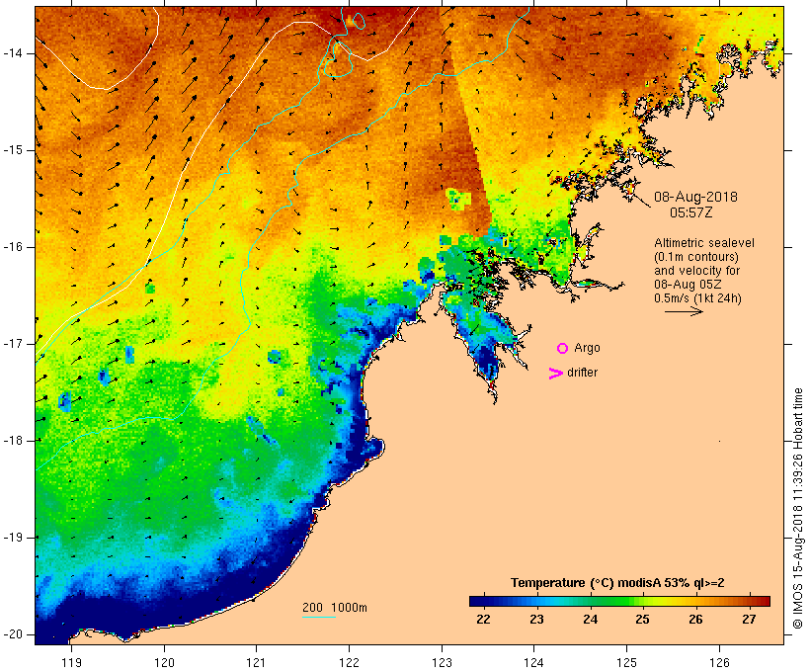
Task: Click the color bar label 25
Action: point(642,620)
